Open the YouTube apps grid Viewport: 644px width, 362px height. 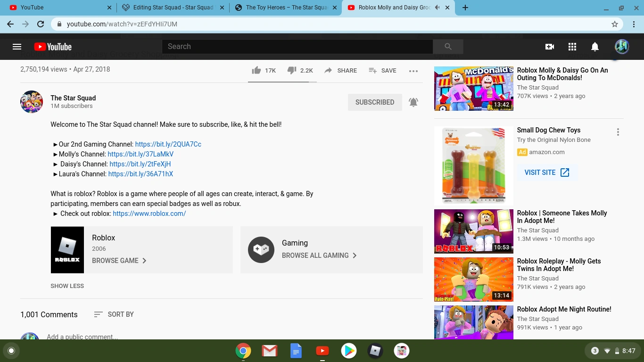[x=572, y=47]
